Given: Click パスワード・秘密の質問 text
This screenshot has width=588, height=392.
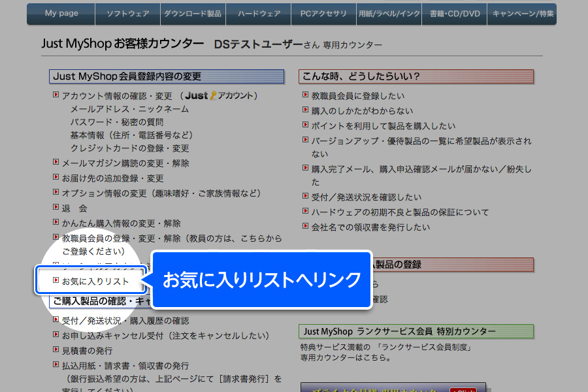Looking at the screenshot, I should pyautogui.click(x=117, y=122).
